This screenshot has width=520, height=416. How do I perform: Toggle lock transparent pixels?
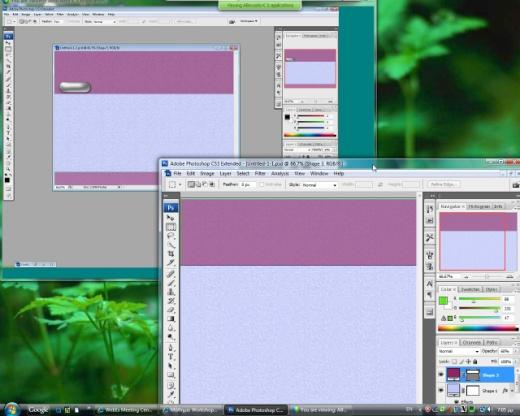click(454, 361)
